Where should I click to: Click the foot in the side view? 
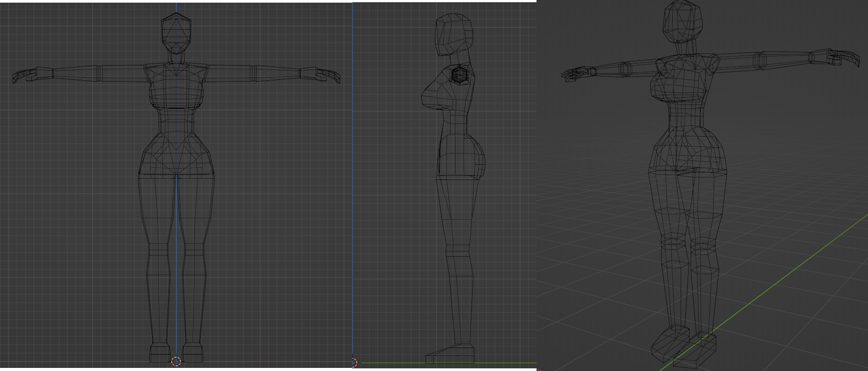[x=450, y=354]
